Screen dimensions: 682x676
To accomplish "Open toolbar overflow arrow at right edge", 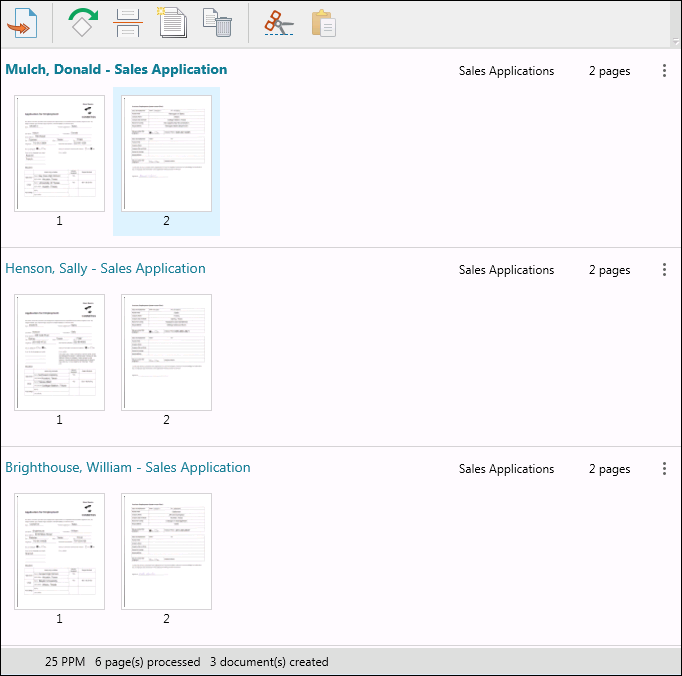I will coord(675,41).
